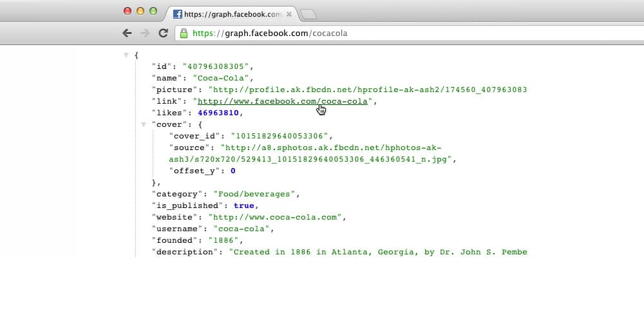Click the browser forward arrow
The image size is (644, 322).
(145, 33)
